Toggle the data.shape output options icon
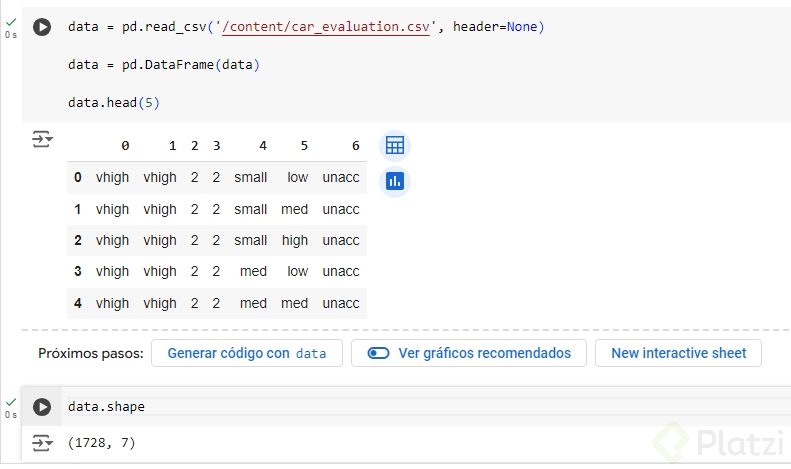This screenshot has width=791, height=469. pyautogui.click(x=42, y=442)
